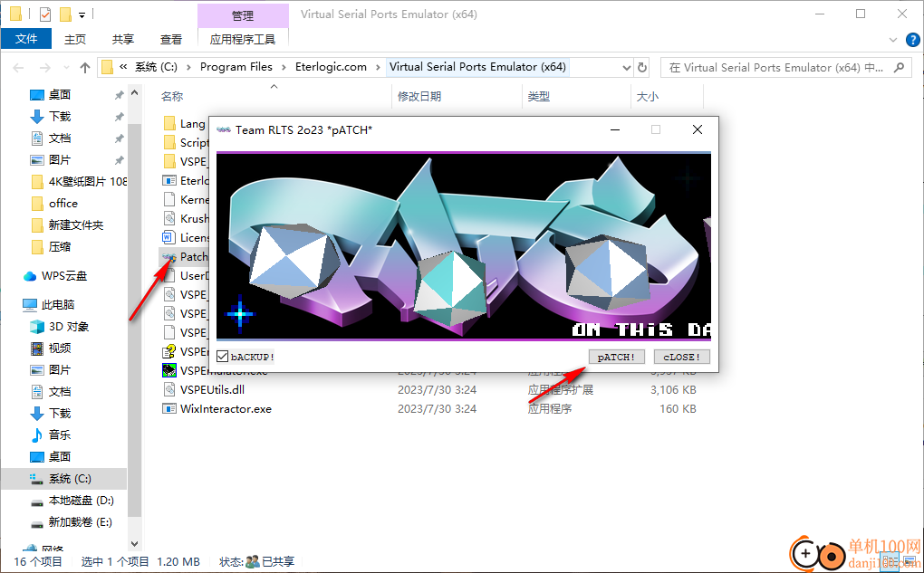Open the pinned 图片 quick access item
Viewport: 924px width, 573px height.
tap(60, 159)
